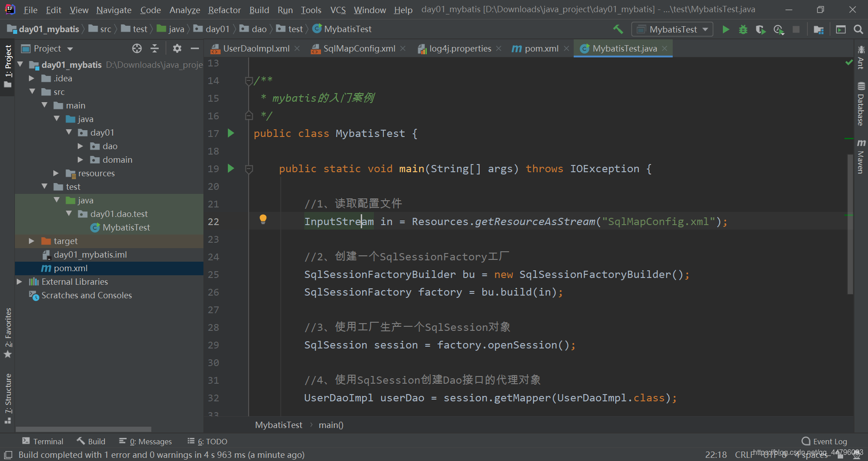Click the green inspection checkmark indicator
The height and width of the screenshot is (461, 868).
(849, 62)
